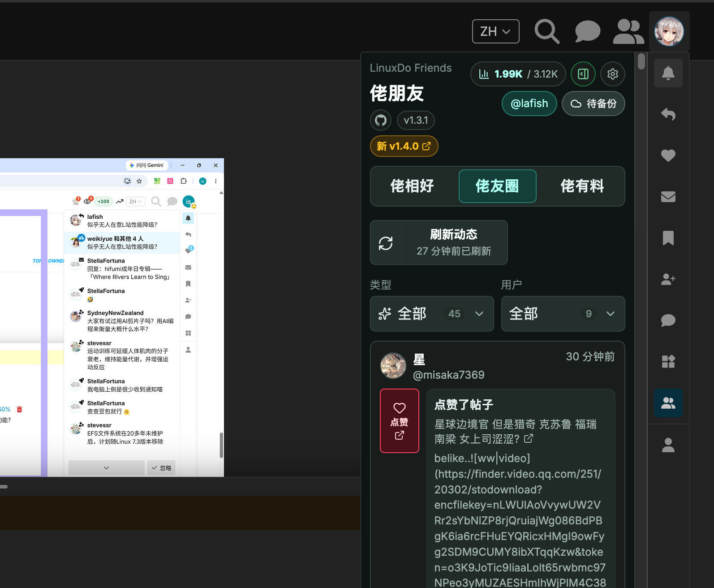This screenshot has height=588, width=714.
Task: Show the likes heart tab in sidebar
Action: pyautogui.click(x=668, y=156)
